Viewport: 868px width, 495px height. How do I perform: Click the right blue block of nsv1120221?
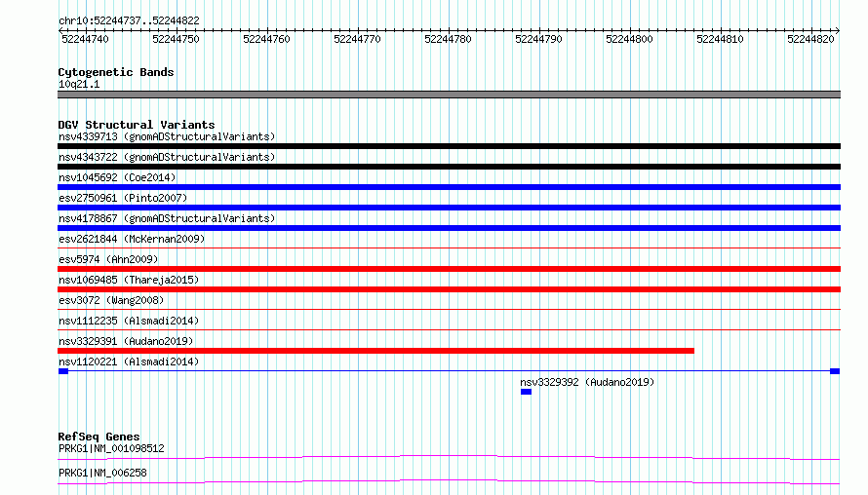[x=835, y=371]
